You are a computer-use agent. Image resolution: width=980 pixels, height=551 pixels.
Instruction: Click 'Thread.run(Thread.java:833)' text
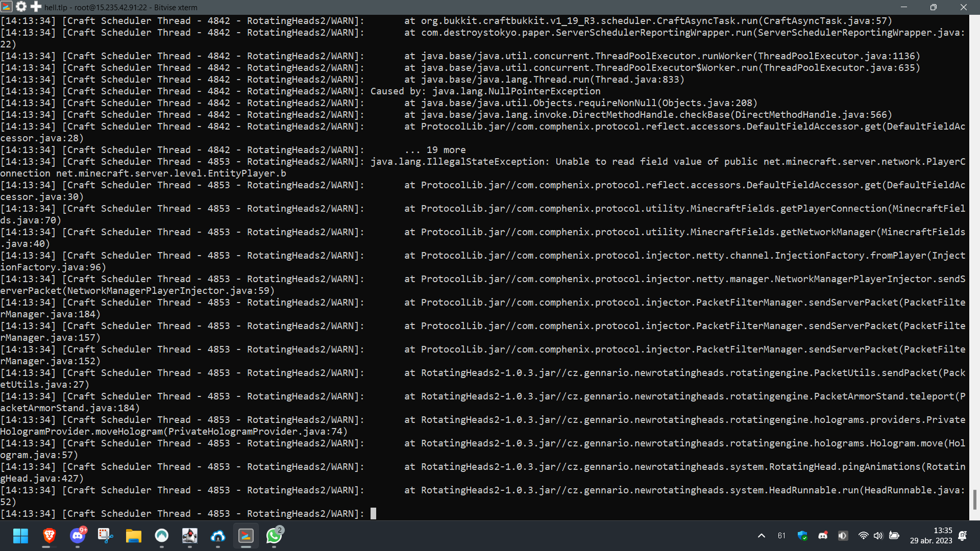coord(609,80)
